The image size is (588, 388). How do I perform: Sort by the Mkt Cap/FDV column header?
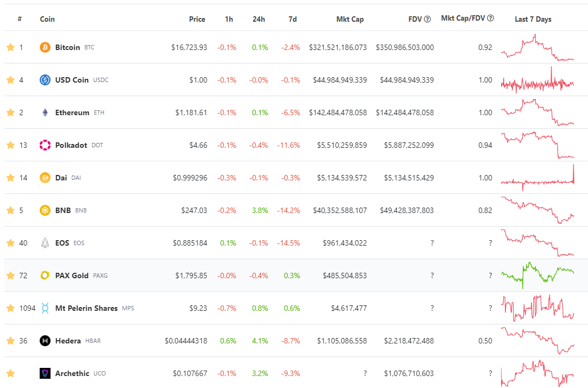tap(463, 18)
